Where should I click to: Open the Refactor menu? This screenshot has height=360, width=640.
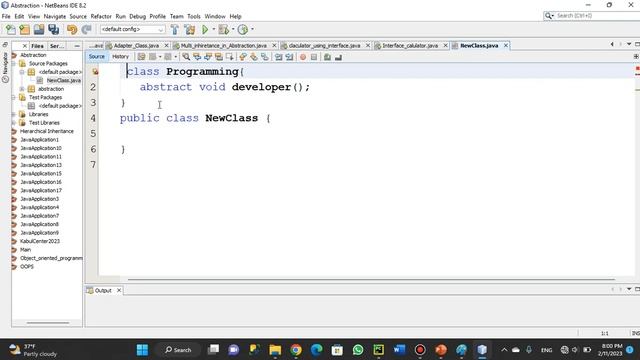[101, 16]
